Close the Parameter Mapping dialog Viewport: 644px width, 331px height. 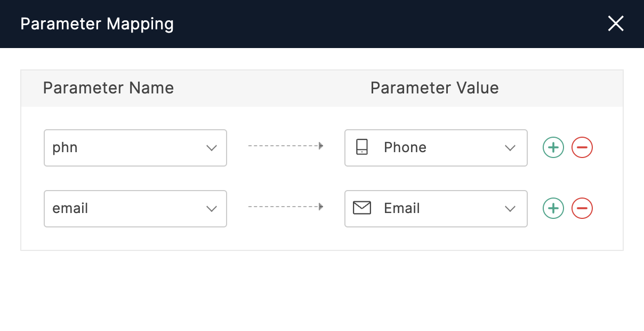coord(616,23)
